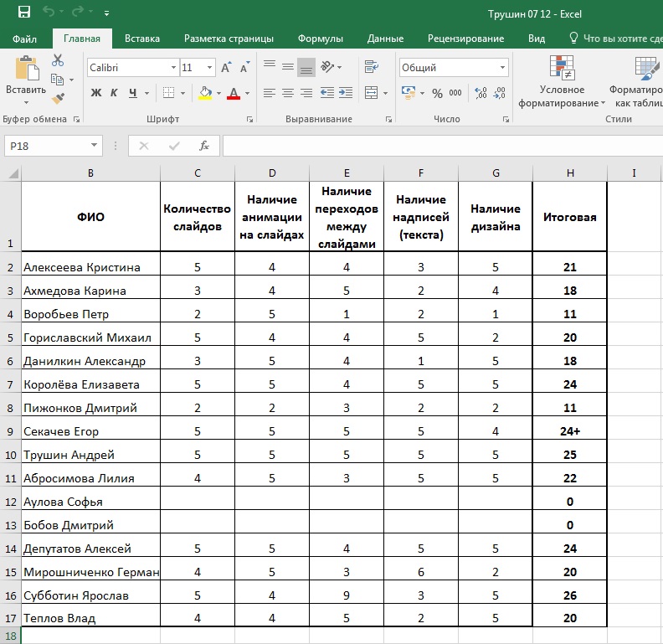Increase font size with the large A icon
The height and width of the screenshot is (644, 663).
click(226, 67)
